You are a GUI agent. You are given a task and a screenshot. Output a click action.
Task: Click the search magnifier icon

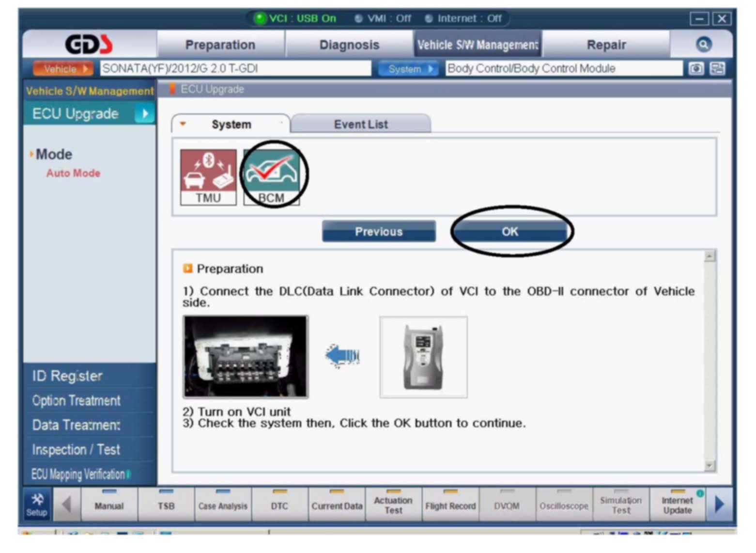(x=703, y=45)
